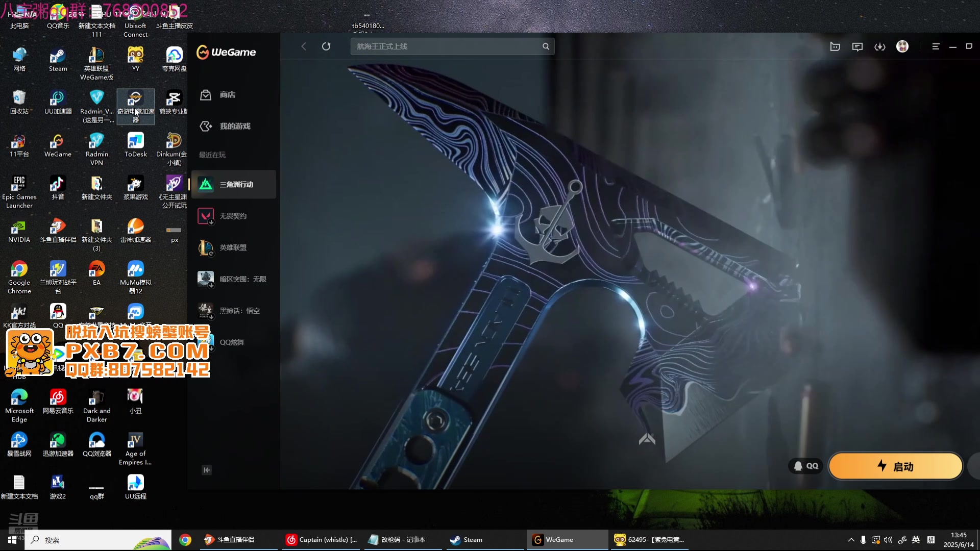Viewport: 980px width, 551px height.
Task: Select the Google Chrome desktop icon
Action: (19, 278)
